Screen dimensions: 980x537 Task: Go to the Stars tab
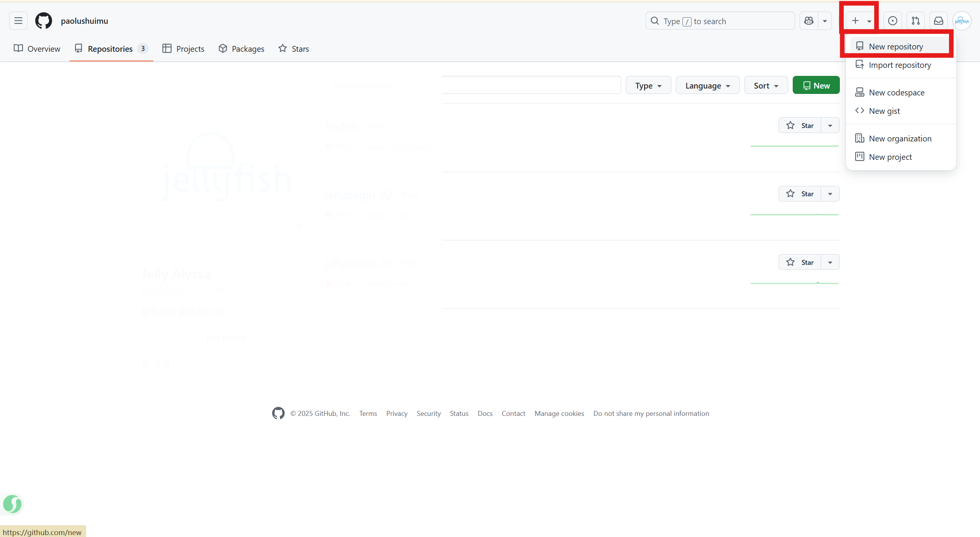294,49
